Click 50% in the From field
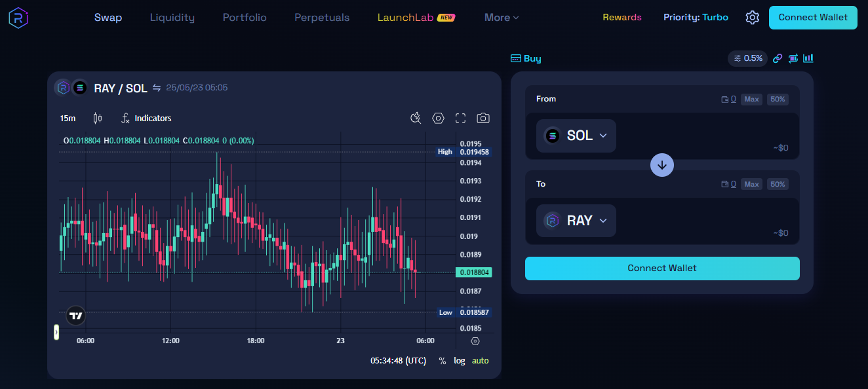868x389 pixels. click(x=778, y=100)
